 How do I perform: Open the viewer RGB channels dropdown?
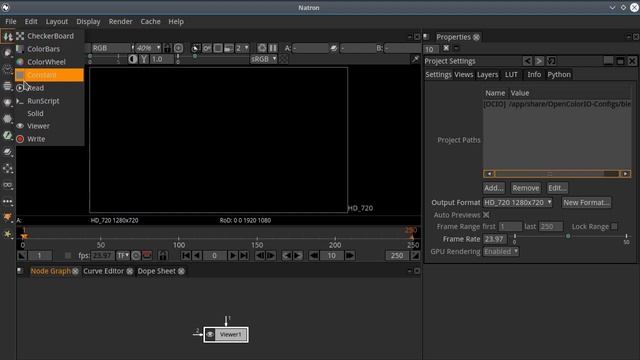(112, 48)
